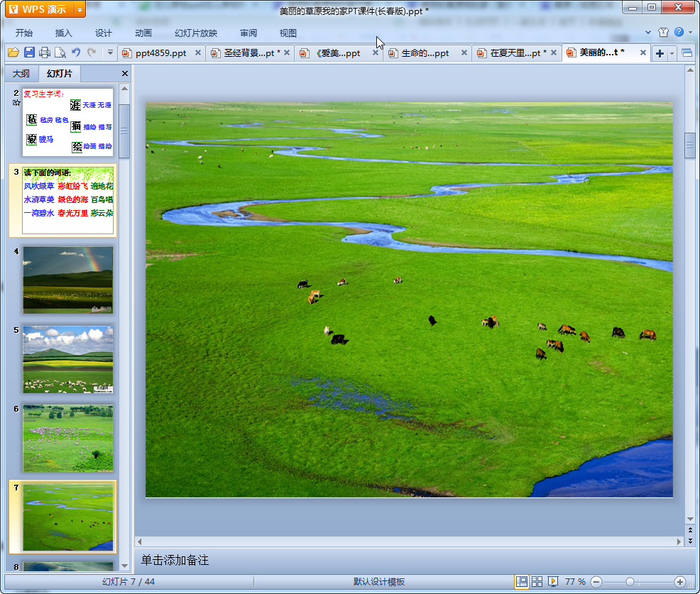Open the 动画 menu tab

tap(143, 33)
